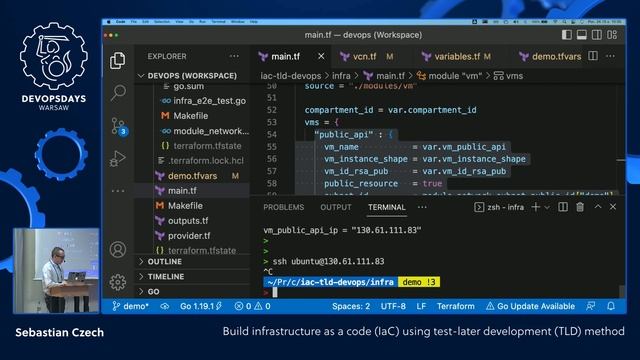This screenshot has height=360, width=640.
Task: Toggle secondary side bar layout icon
Action: pyautogui.click(x=597, y=35)
